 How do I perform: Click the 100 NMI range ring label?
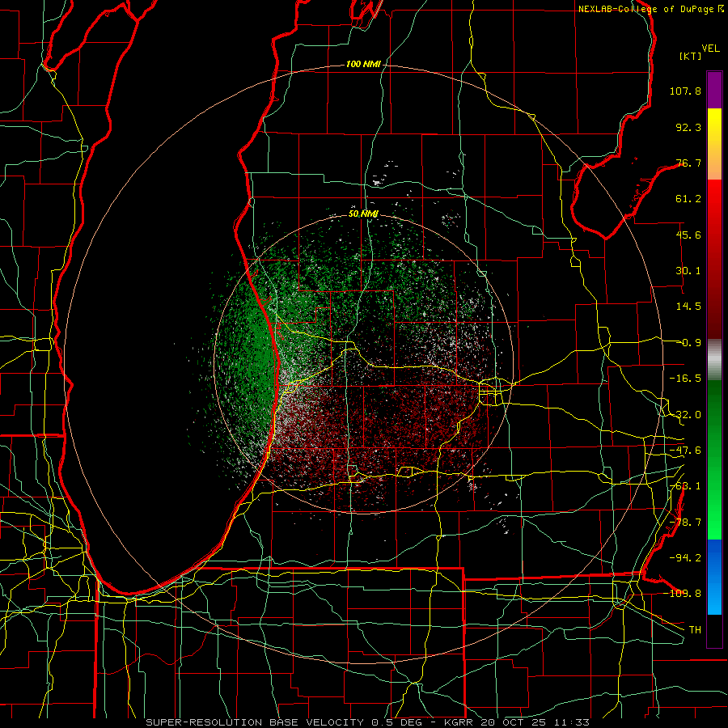[363, 64]
